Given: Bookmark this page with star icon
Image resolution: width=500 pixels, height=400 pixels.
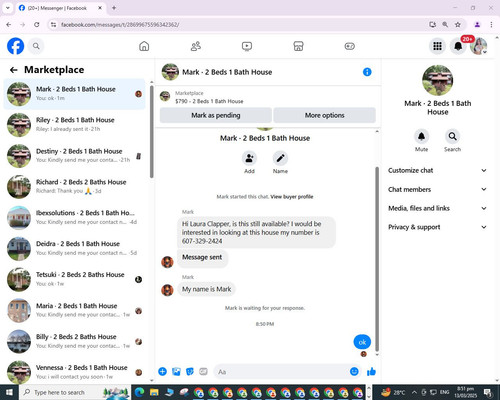Looking at the screenshot, I should coord(458,24).
